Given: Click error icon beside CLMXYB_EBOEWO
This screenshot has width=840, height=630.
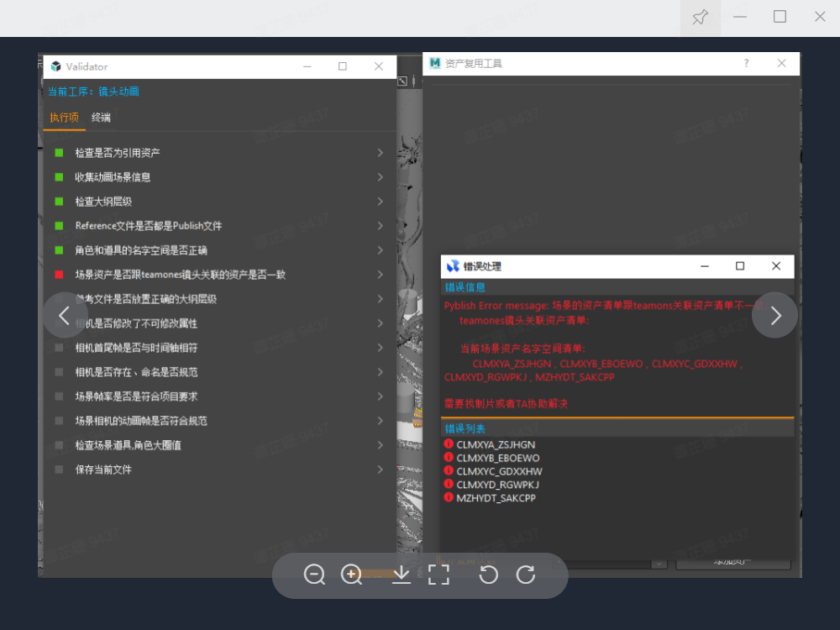Looking at the screenshot, I should pos(449,457).
